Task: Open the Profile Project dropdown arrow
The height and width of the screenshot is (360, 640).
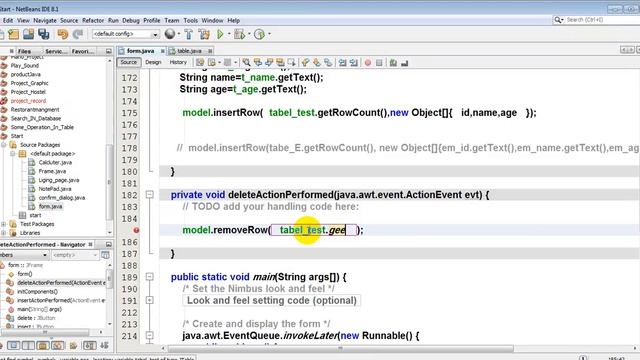Action: pos(269,34)
